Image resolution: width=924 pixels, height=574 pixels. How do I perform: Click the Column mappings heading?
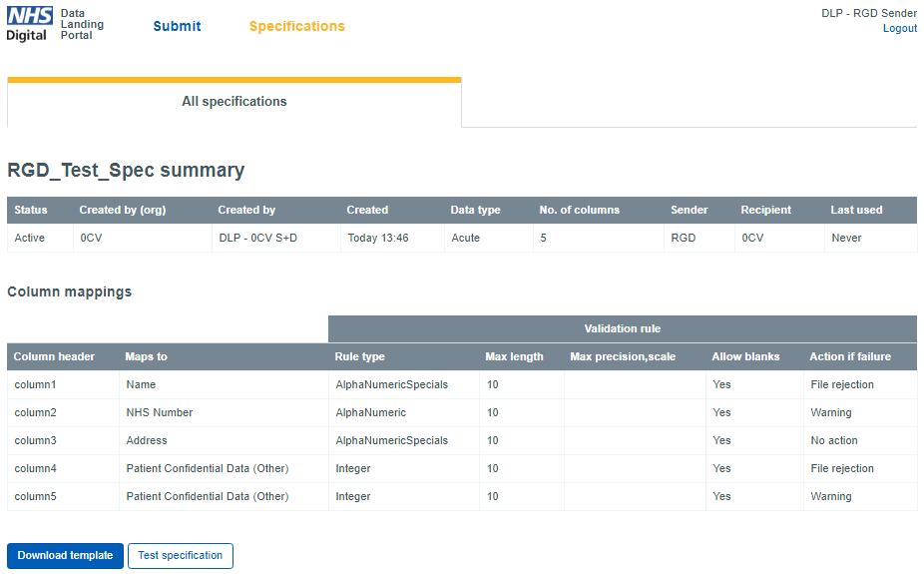[70, 291]
